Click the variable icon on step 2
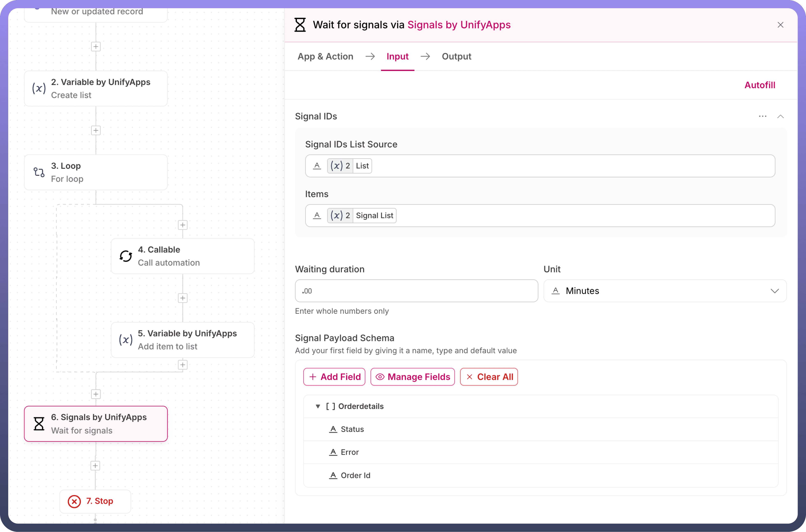Image resolution: width=806 pixels, height=532 pixels. (39, 89)
